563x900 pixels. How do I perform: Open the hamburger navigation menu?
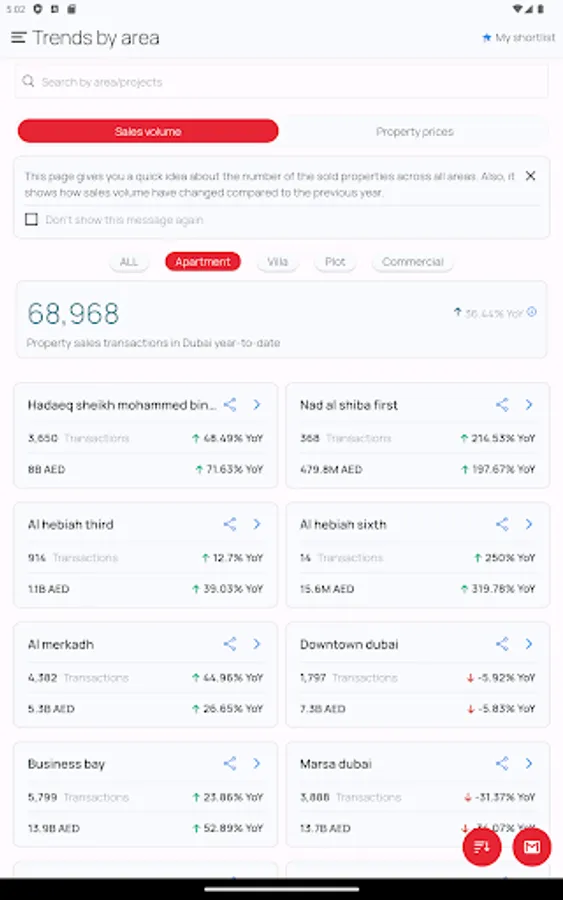[x=18, y=38]
